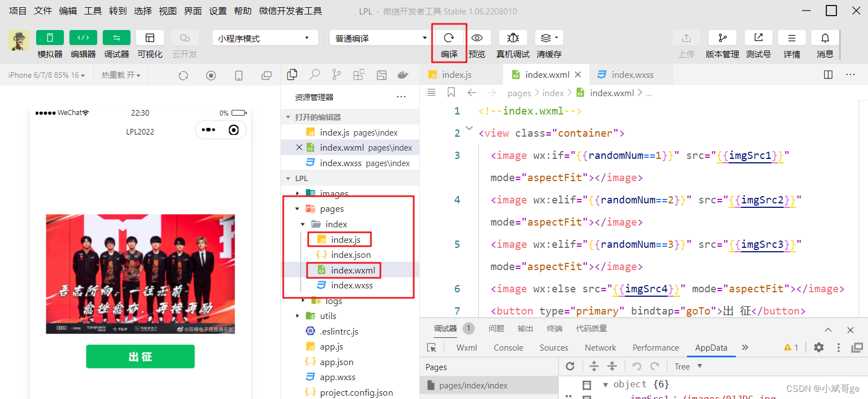
Task: Click the Preview (预览) eye icon
Action: tap(477, 38)
